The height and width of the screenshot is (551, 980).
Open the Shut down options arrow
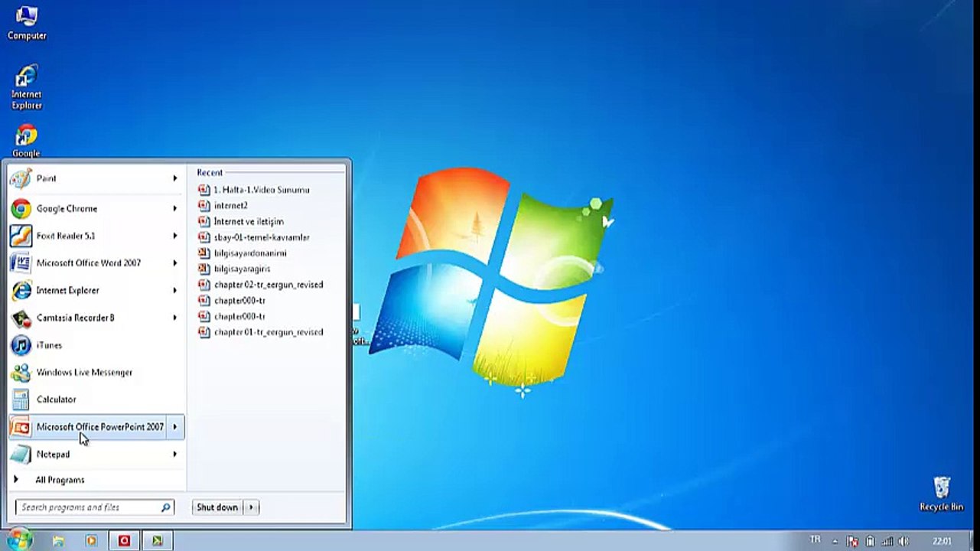pyautogui.click(x=251, y=507)
